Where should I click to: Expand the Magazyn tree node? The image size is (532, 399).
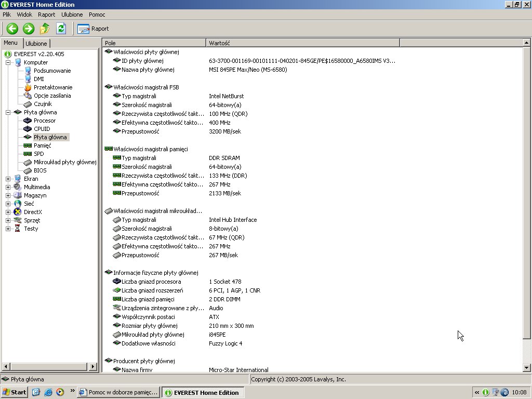pos(8,195)
